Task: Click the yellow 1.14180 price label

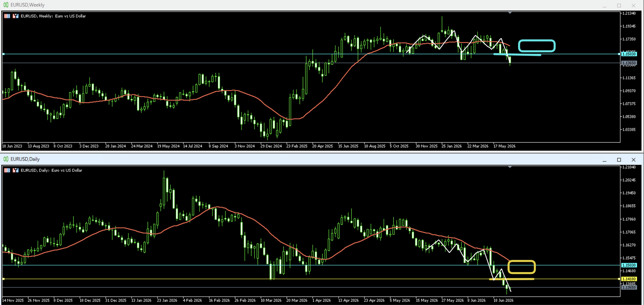Action: (629, 279)
